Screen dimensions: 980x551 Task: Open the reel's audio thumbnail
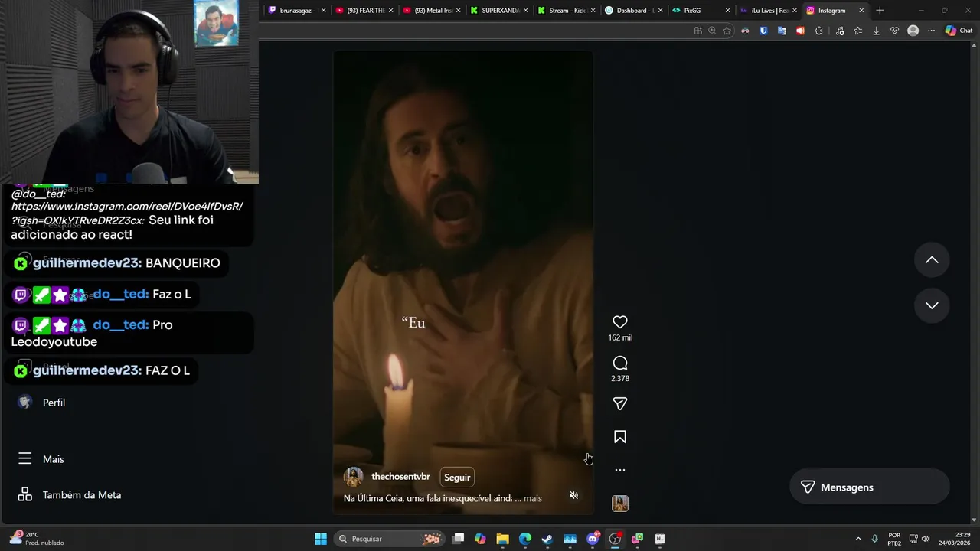tap(620, 504)
